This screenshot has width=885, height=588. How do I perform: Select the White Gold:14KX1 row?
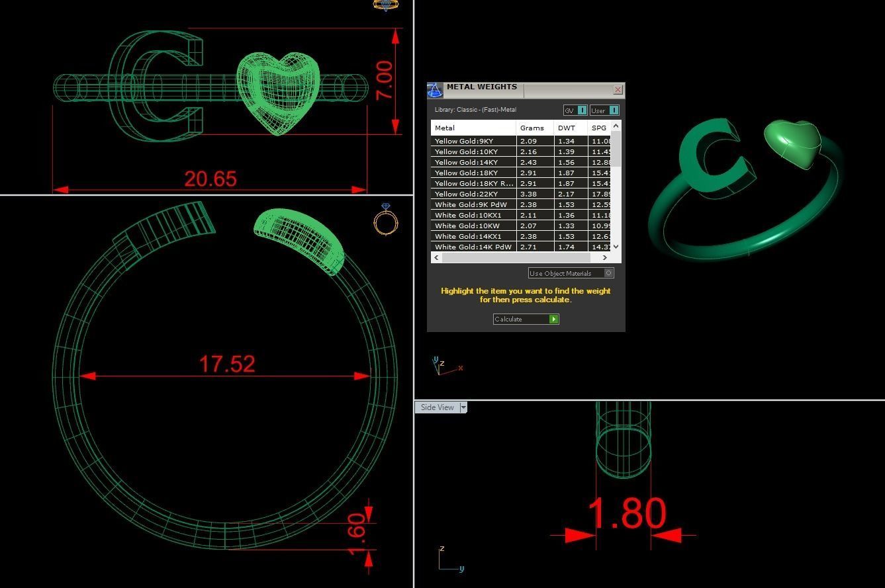[521, 236]
